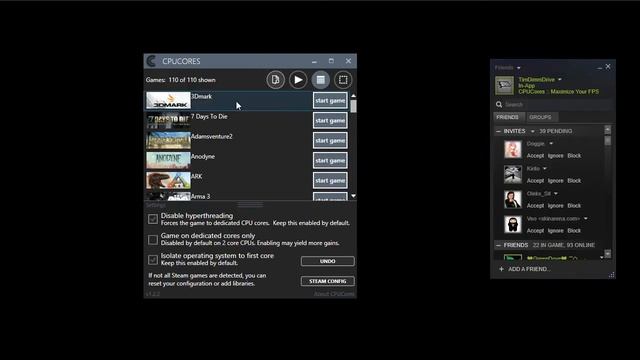The image size is (640, 360).
Task: Click the play button in the CPUCores toolbar
Action: [x=298, y=80]
